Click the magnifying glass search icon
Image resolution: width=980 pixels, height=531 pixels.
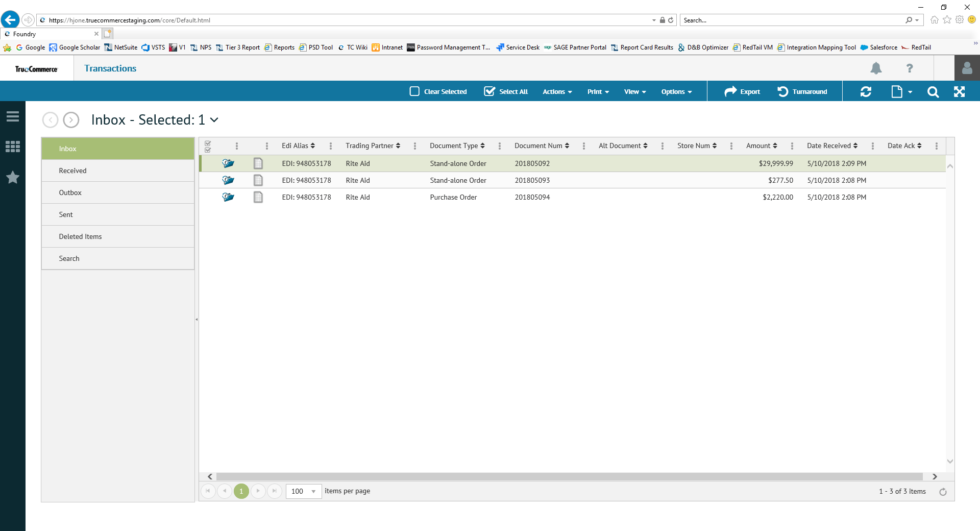pyautogui.click(x=933, y=92)
